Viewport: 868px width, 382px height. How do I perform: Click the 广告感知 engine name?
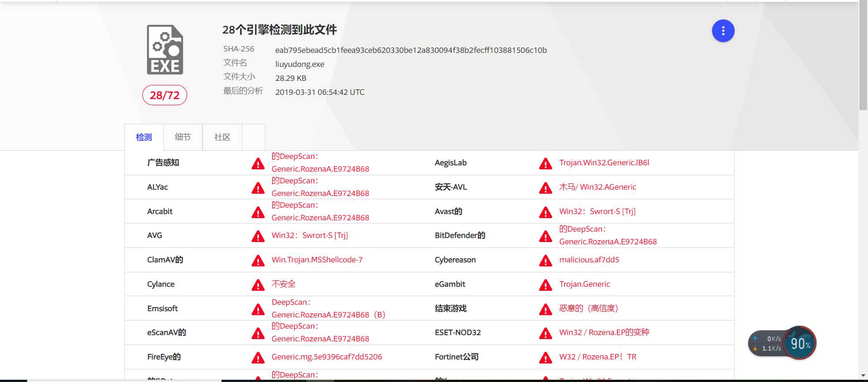163,163
